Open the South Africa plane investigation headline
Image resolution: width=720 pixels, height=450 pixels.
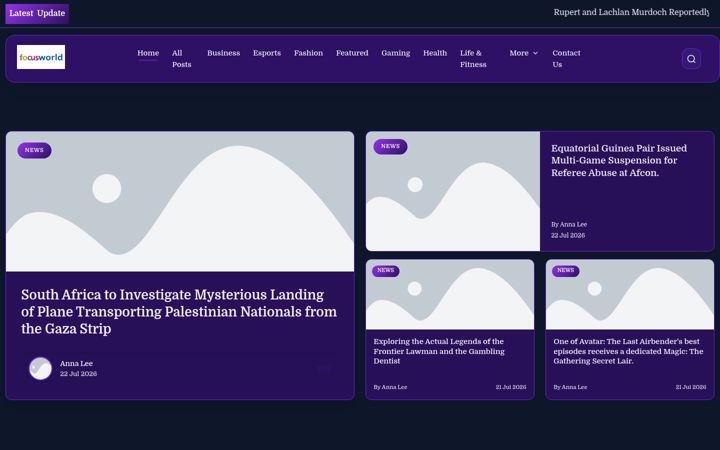(x=179, y=312)
